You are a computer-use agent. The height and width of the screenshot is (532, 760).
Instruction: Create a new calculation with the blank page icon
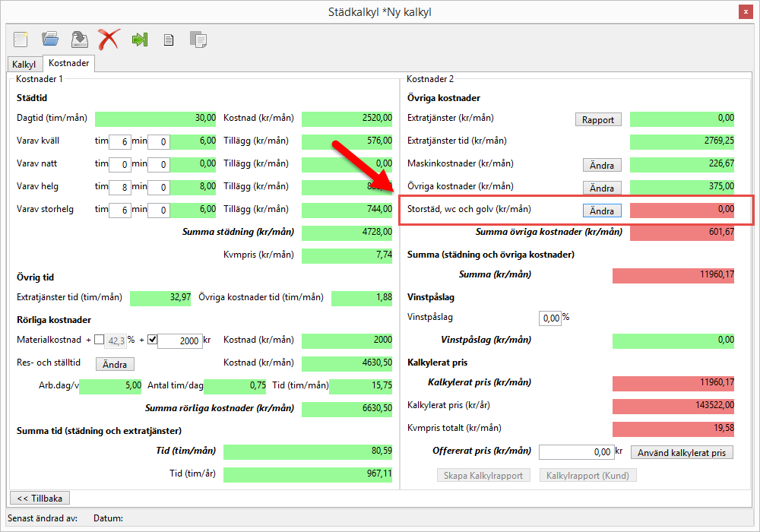click(x=21, y=39)
